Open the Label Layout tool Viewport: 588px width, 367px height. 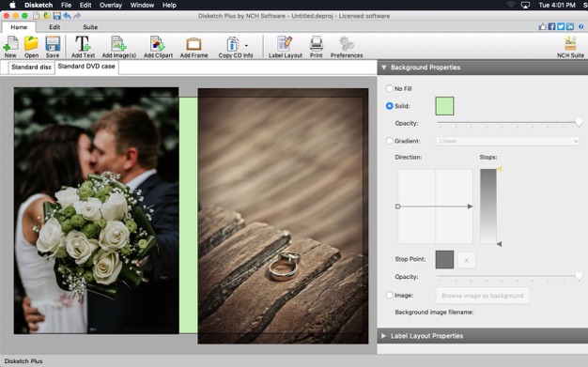(285, 47)
